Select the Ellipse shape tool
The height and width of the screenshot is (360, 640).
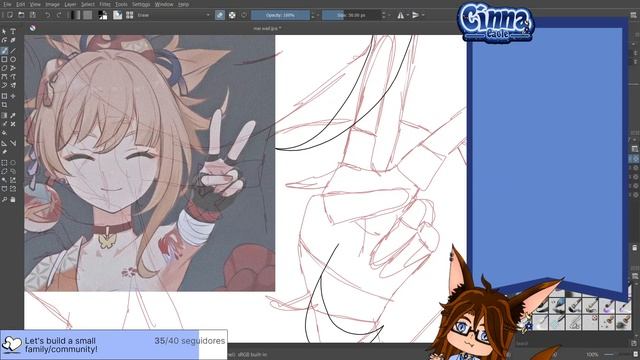[13, 60]
